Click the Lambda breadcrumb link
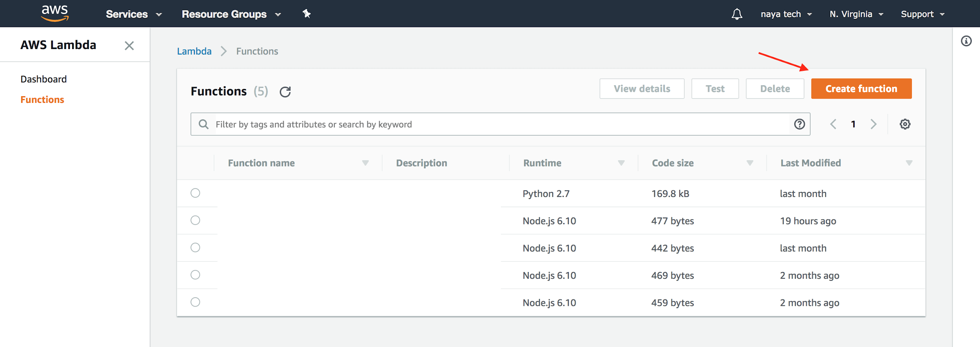The width and height of the screenshot is (980, 347). pyautogui.click(x=194, y=51)
